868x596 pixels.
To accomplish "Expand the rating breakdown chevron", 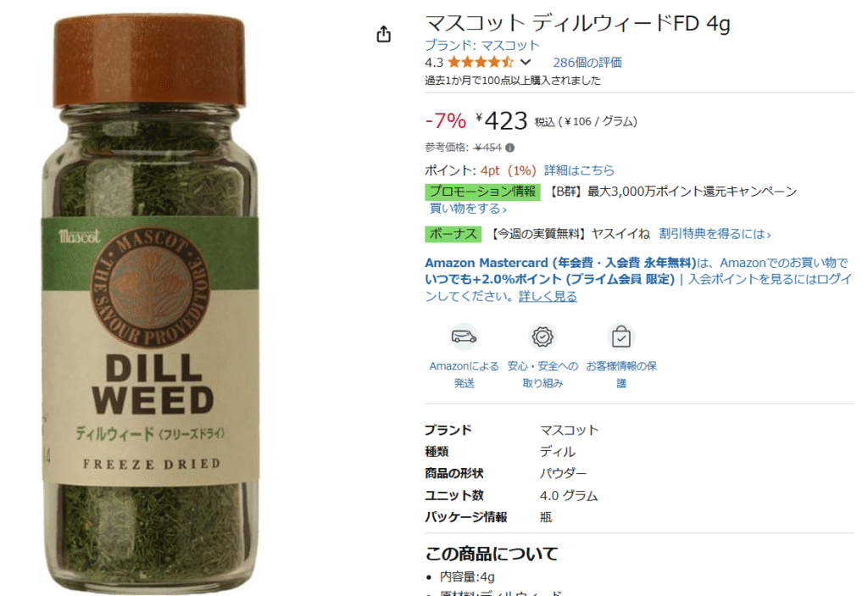I will pos(526,62).
